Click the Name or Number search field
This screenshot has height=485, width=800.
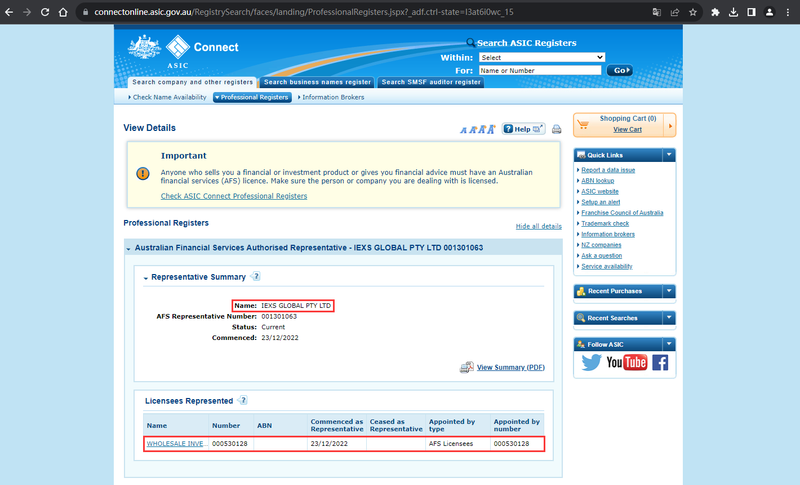coord(540,70)
